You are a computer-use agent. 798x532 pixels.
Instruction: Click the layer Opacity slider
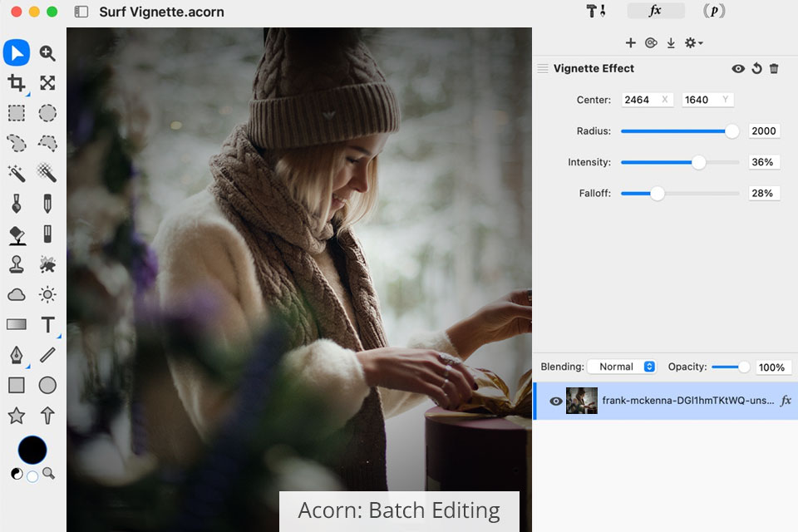[731, 367]
